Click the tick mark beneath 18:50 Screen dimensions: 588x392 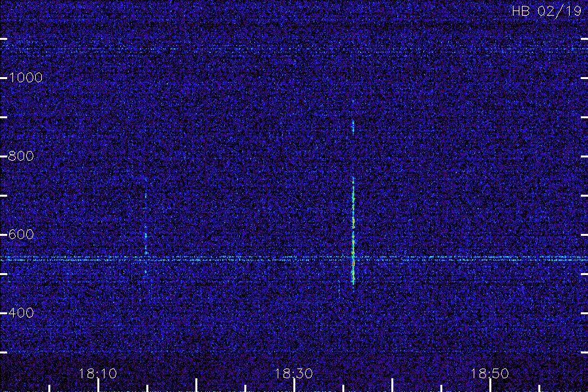coord(490,385)
